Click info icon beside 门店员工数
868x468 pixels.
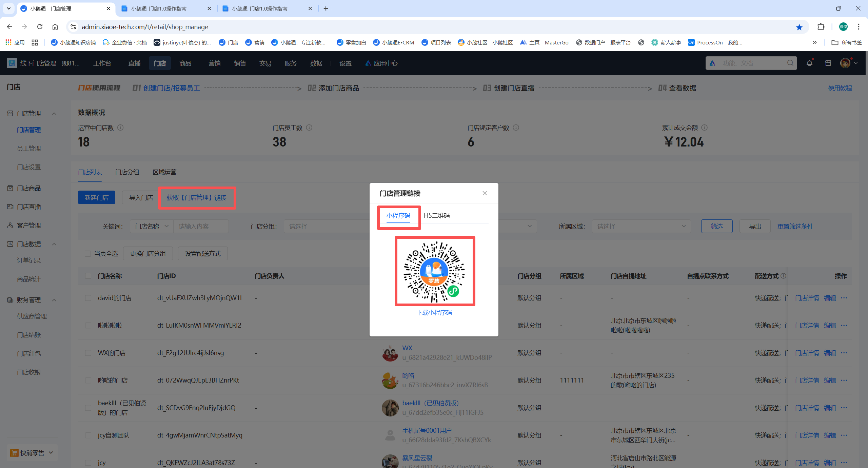[309, 128]
